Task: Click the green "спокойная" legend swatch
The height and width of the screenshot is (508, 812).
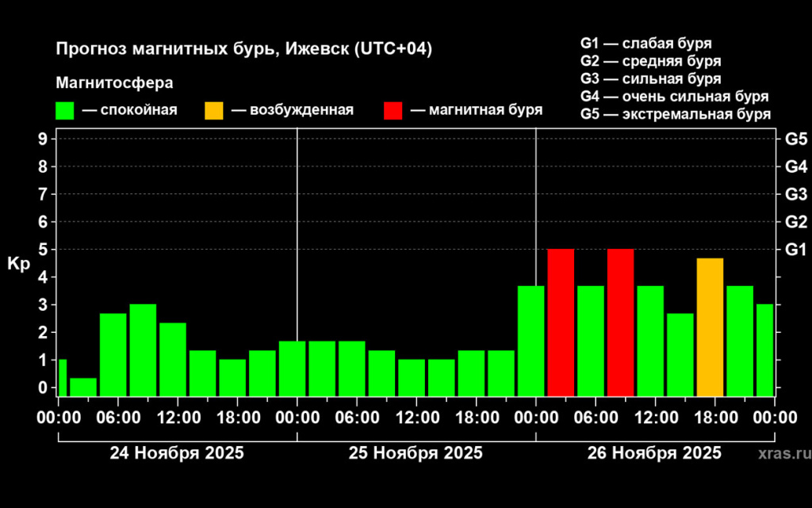Action: (x=65, y=110)
